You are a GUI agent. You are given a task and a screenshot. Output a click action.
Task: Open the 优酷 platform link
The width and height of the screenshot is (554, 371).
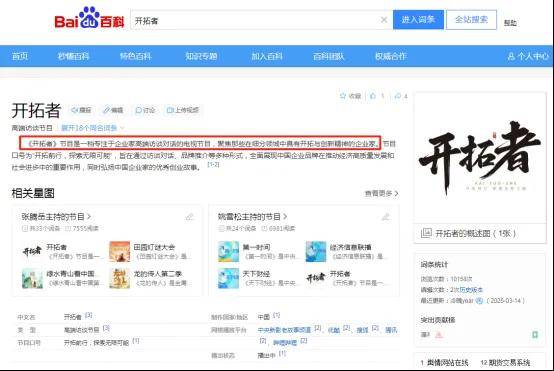point(334,330)
